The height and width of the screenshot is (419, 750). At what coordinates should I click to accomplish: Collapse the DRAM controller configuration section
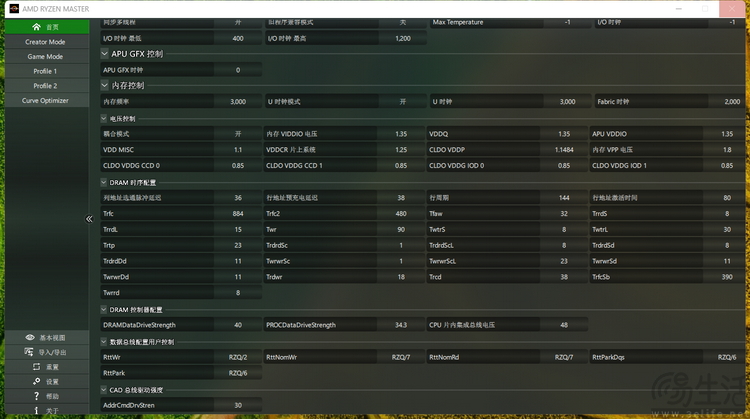click(x=103, y=309)
